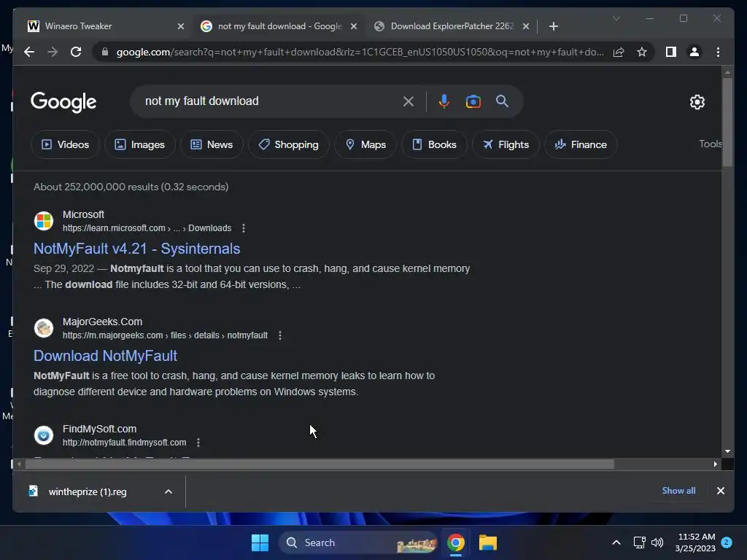The height and width of the screenshot is (560, 747).
Task: Click the horizontal scrollbar thumb
Action: pyautogui.click(x=320, y=464)
